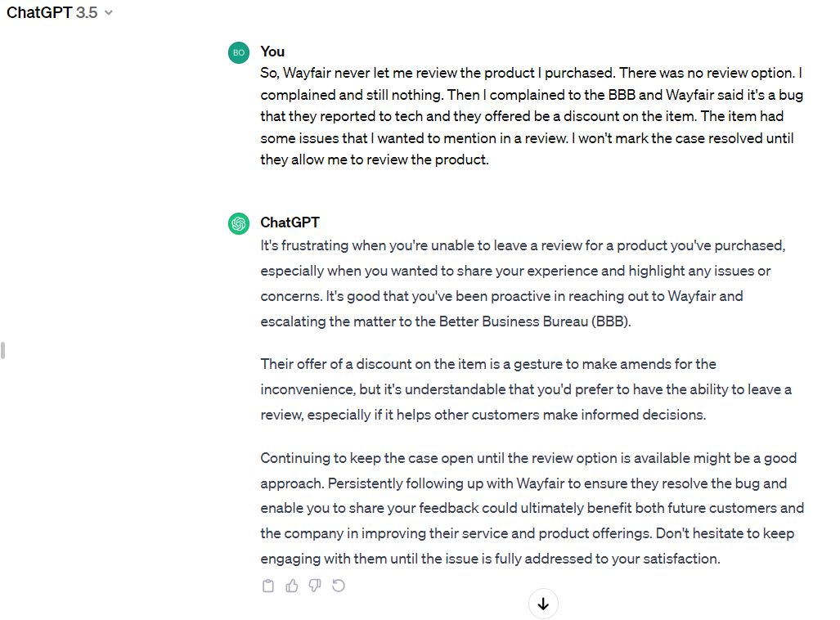Mark the response with thumbs down
840x620 pixels.
pos(315,586)
